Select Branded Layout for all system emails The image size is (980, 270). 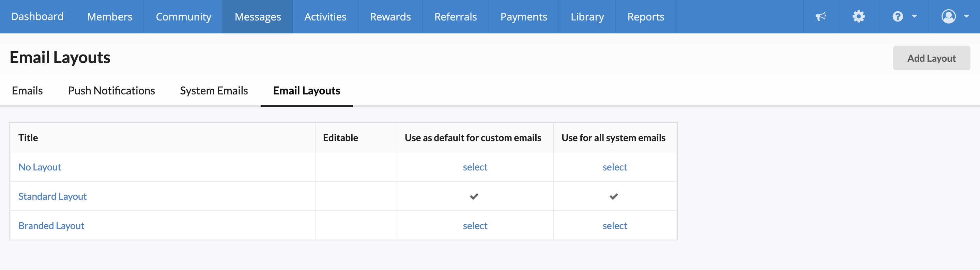(614, 226)
